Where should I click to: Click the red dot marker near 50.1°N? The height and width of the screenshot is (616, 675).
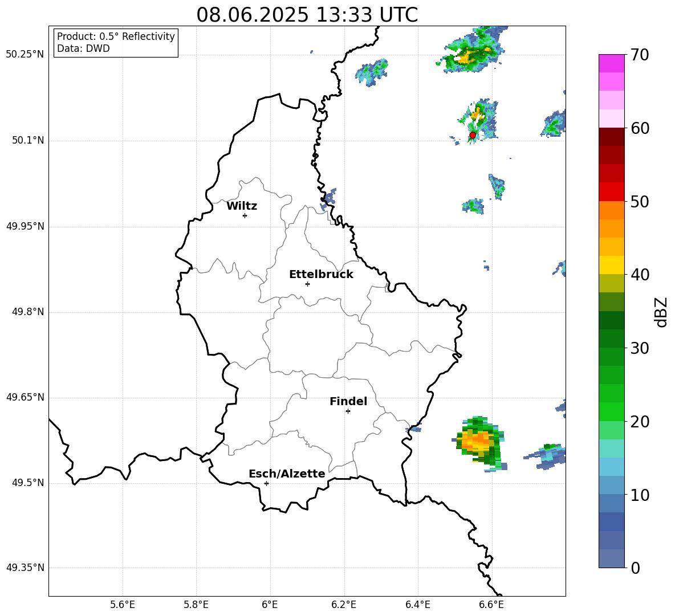472,135
